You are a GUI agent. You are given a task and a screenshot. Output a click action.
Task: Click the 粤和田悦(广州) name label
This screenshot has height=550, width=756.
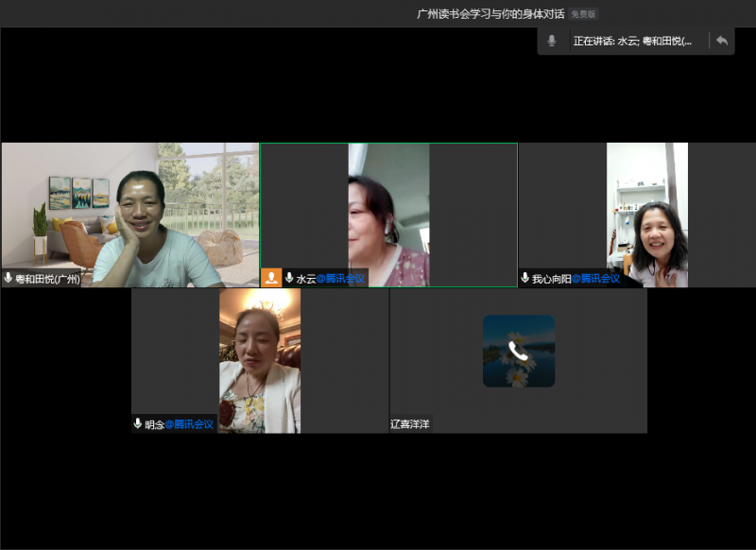[x=47, y=279]
